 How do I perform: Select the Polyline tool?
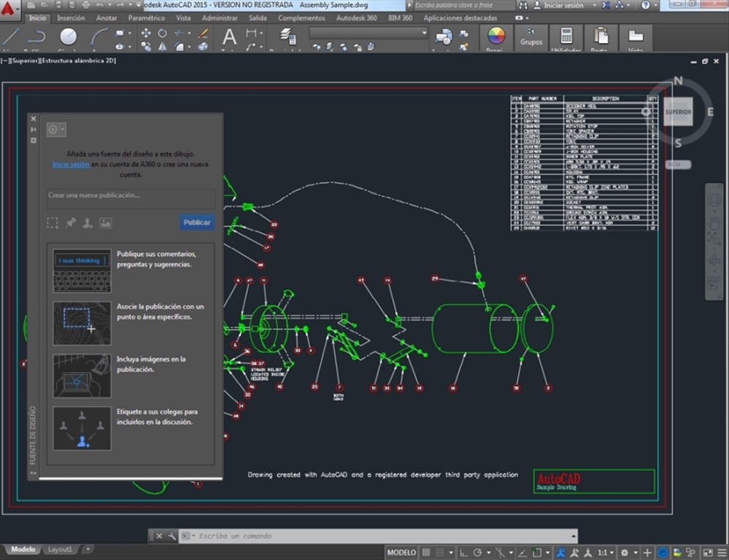pos(36,36)
